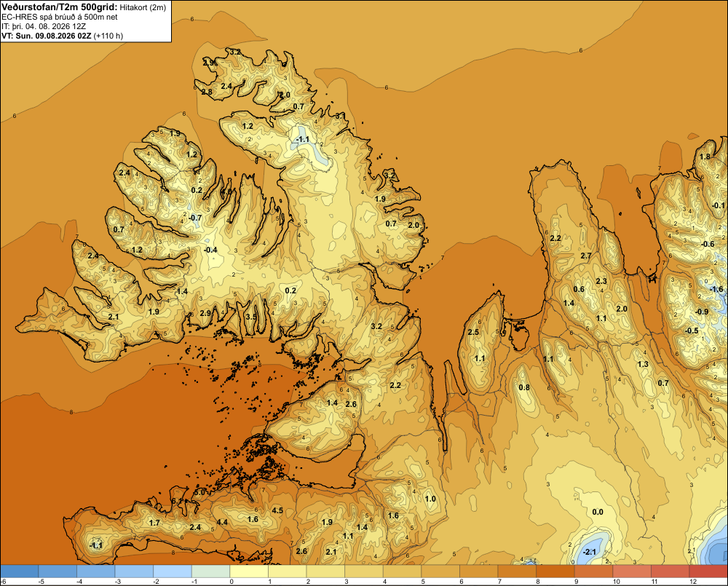Click the '12' label on the legend scale
Viewport: 728px width, 586px height.
pyautogui.click(x=693, y=582)
